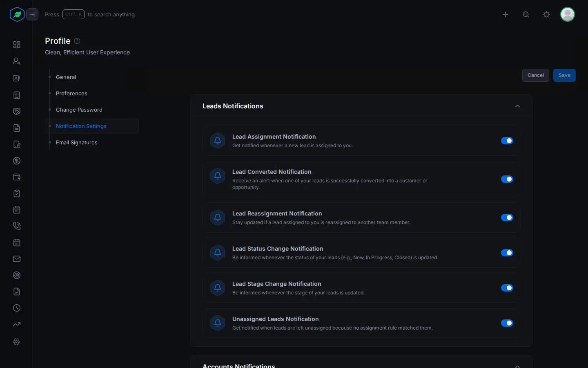This screenshot has height=368, width=588.
Task: Open the trending arrow analytics sidebar icon
Action: pos(17,324)
